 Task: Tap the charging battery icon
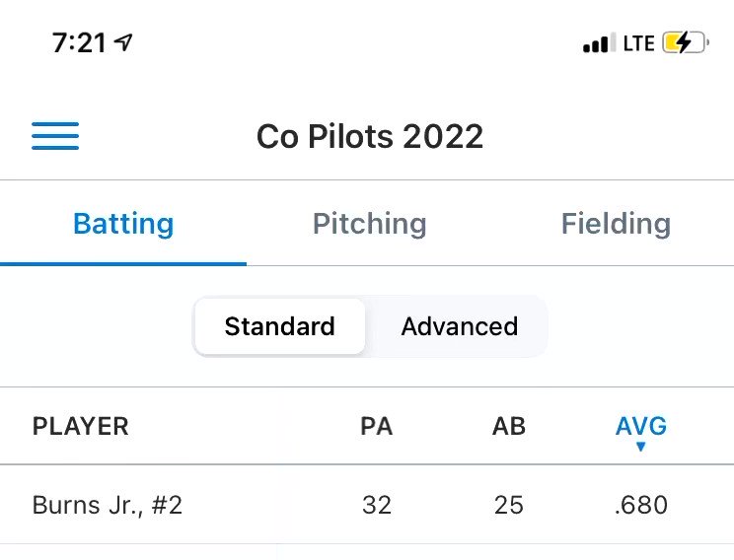tap(686, 43)
